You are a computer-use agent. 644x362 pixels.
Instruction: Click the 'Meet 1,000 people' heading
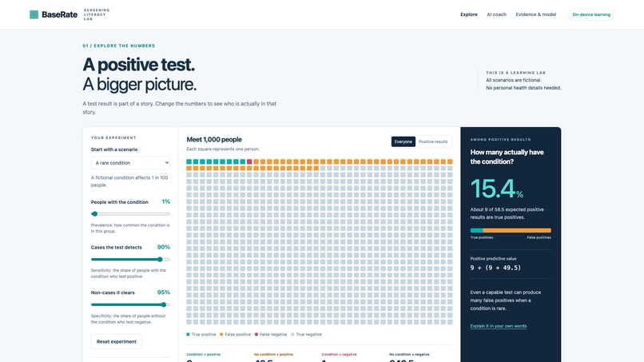click(x=214, y=140)
